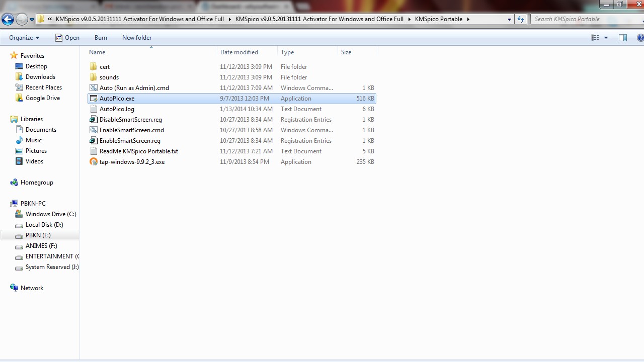644x362 pixels.
Task: Click the refresh icon beside address bar
Action: tap(520, 20)
